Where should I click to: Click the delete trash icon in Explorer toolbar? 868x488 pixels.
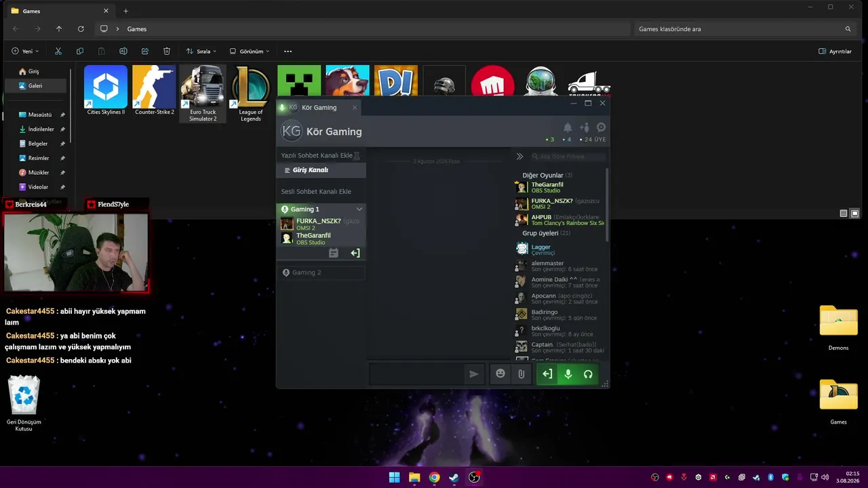point(167,51)
